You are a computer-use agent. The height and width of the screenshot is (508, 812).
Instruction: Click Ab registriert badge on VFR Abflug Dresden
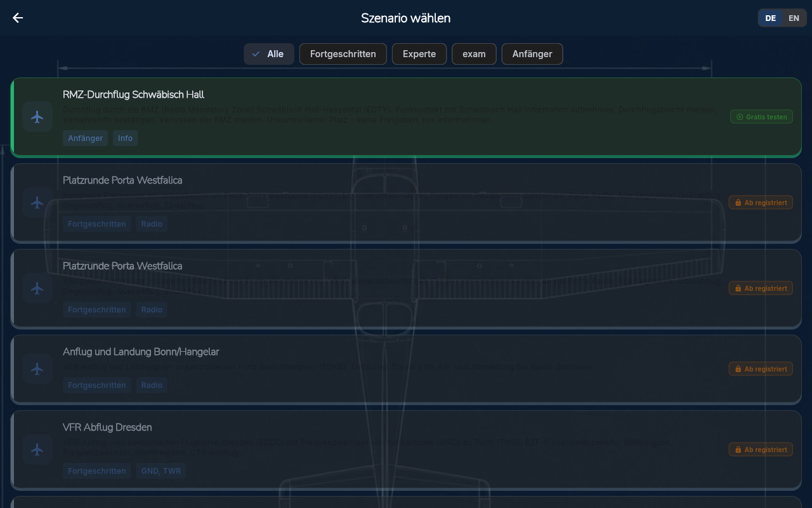pos(761,450)
